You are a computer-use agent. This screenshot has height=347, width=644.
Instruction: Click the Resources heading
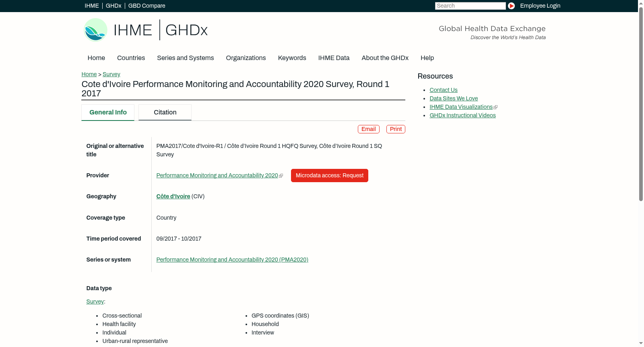(435, 76)
